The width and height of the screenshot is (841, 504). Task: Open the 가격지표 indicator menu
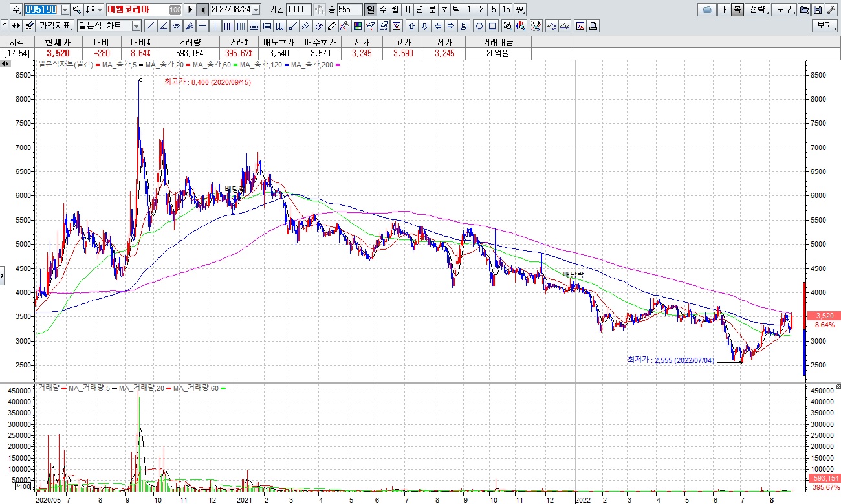click(x=55, y=26)
